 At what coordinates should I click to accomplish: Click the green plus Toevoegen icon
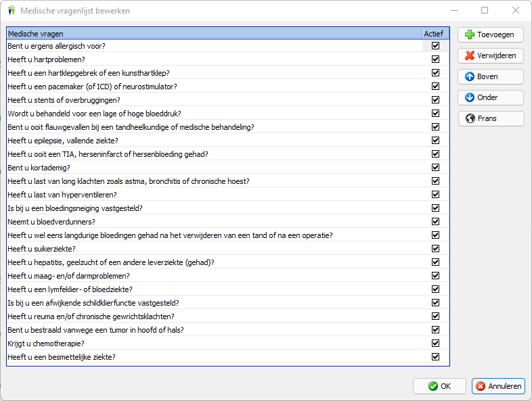(470, 34)
